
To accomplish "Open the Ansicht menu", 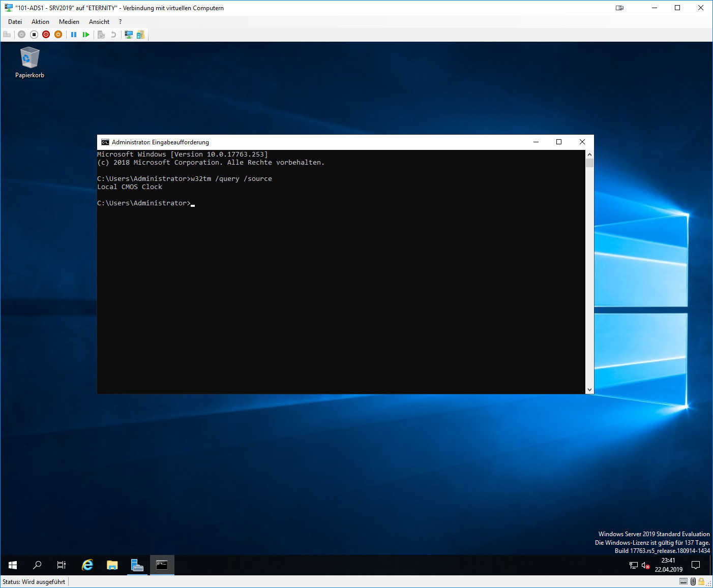I will coord(99,22).
